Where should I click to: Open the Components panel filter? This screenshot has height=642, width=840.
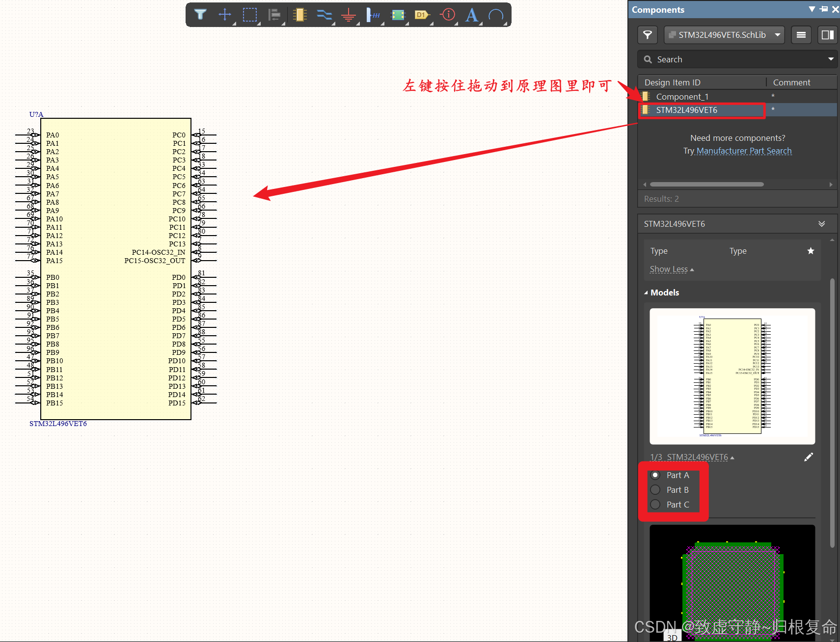[648, 35]
